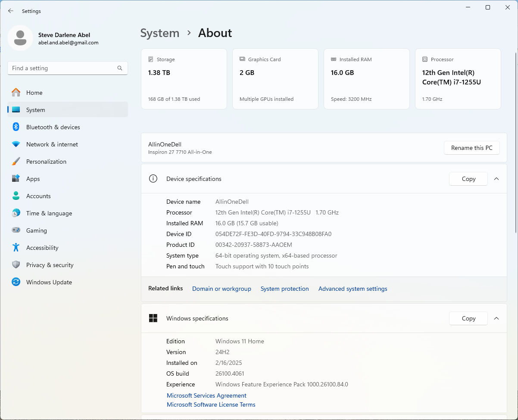The width and height of the screenshot is (518, 420).
Task: Click the Storage drive icon on the card
Action: click(x=151, y=59)
